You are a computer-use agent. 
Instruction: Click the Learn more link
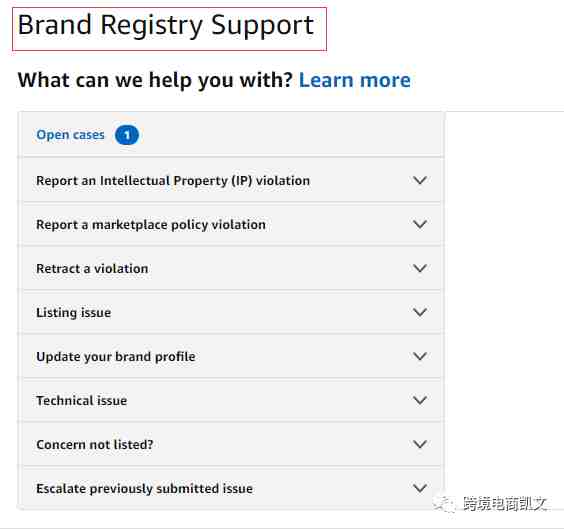point(355,80)
